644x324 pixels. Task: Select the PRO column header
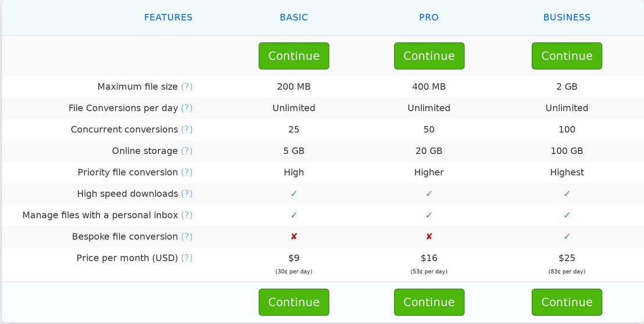tap(429, 17)
